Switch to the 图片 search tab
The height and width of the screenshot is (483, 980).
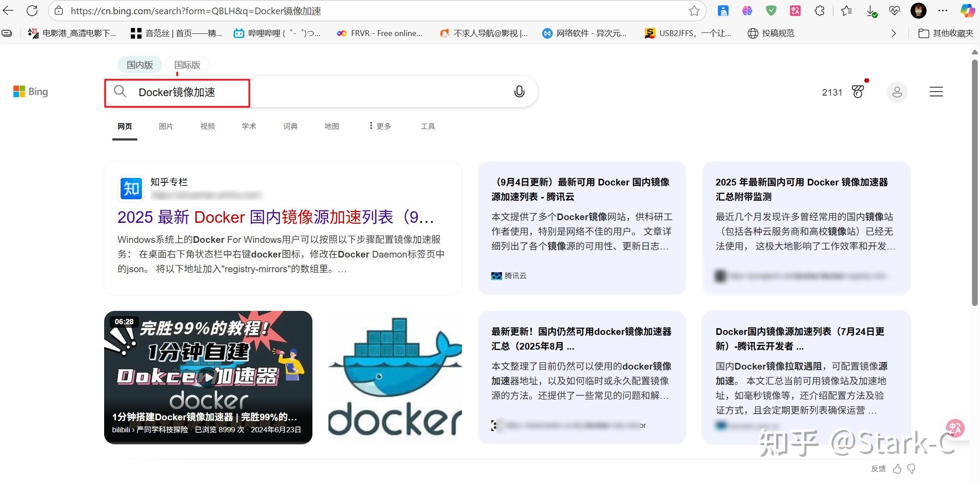pos(166,126)
